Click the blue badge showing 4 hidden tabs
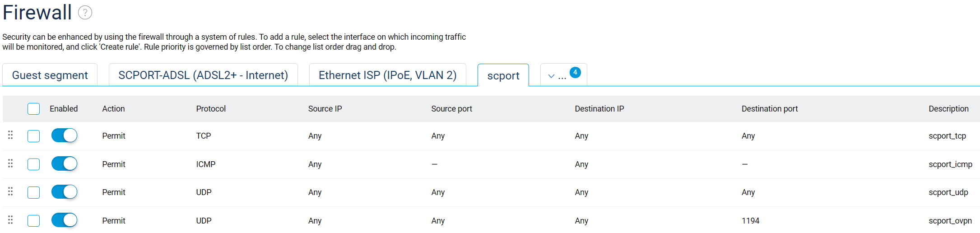980x233 pixels. click(x=575, y=72)
